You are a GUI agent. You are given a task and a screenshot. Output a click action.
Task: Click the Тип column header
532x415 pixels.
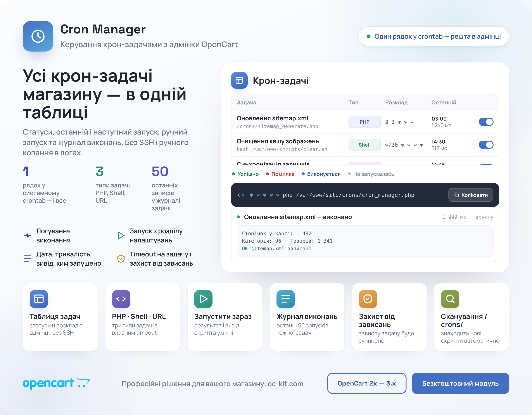coord(353,102)
